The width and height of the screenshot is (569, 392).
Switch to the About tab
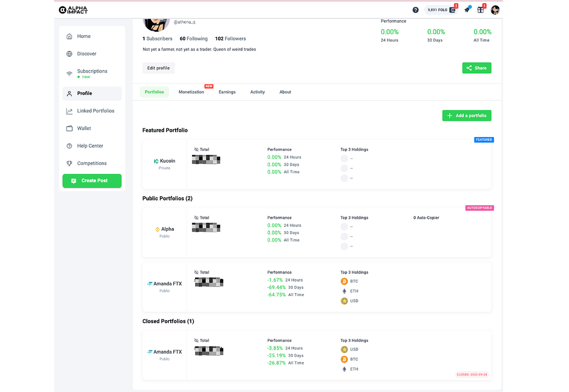285,92
